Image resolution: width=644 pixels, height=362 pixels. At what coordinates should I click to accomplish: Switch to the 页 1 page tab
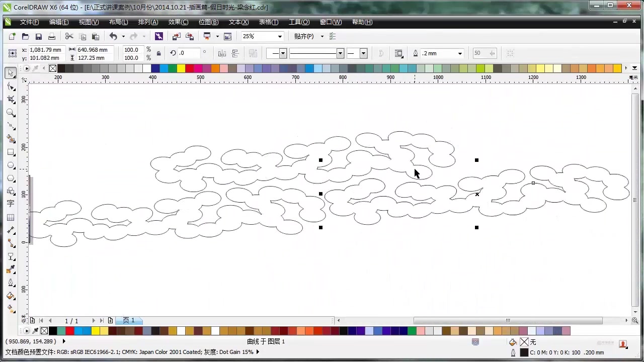128,320
